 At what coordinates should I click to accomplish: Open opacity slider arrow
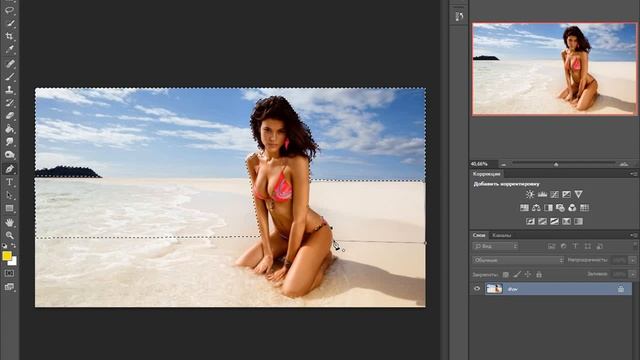pos(632,260)
